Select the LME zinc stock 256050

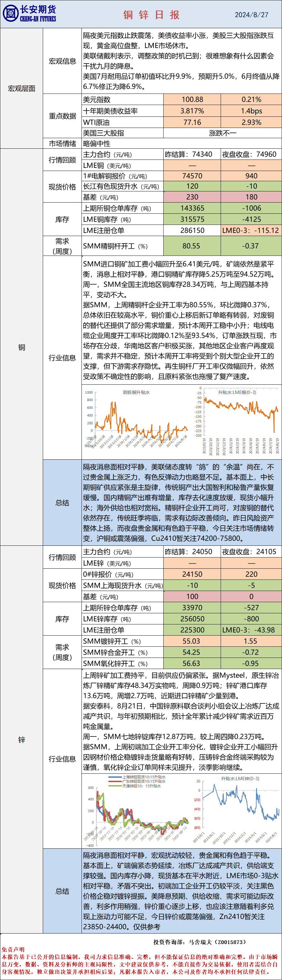tap(192, 619)
